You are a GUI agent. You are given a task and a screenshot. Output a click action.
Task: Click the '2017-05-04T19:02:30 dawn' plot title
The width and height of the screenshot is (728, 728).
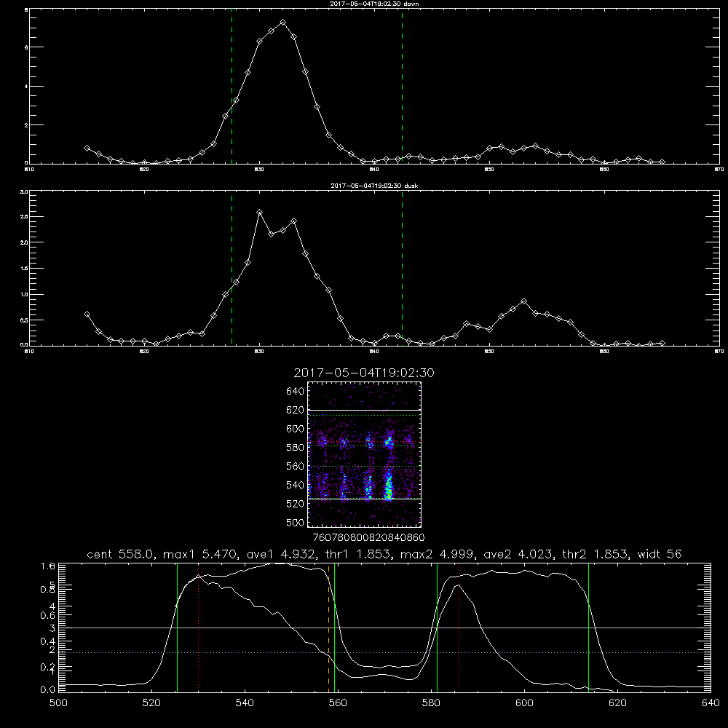point(374,4)
